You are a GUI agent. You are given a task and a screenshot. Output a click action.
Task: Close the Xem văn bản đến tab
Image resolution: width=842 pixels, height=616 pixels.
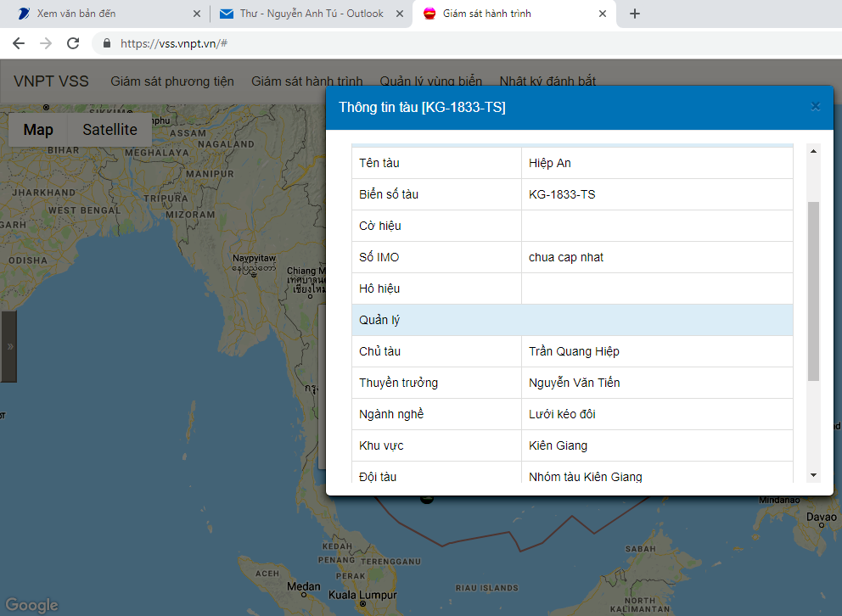tap(197, 14)
